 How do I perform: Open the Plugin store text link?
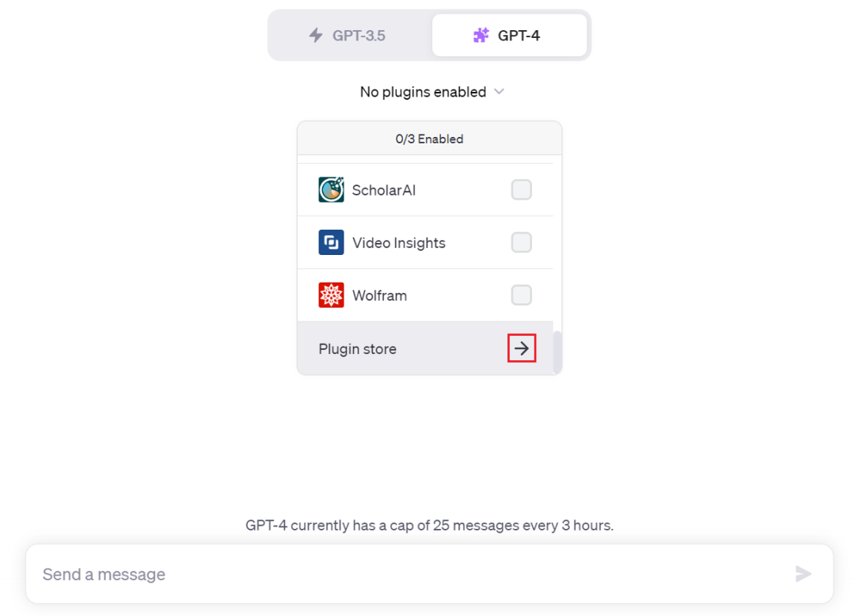click(x=358, y=349)
